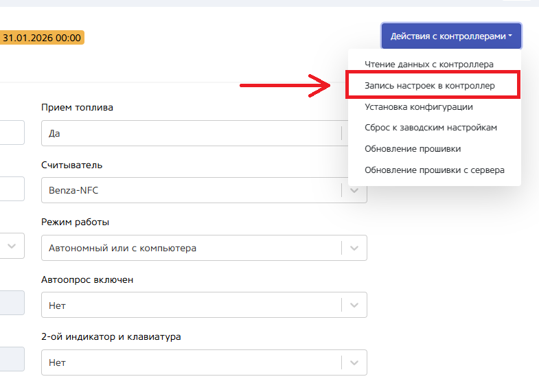Click the 'Benza-NFC' value in Считыватель field
This screenshot has height=392, width=539.
(73, 190)
